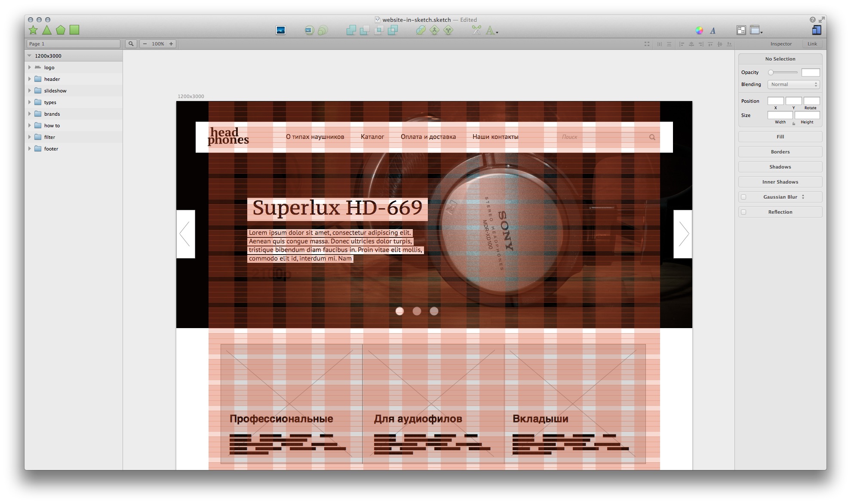Click the image insert toolbar icon

281,30
